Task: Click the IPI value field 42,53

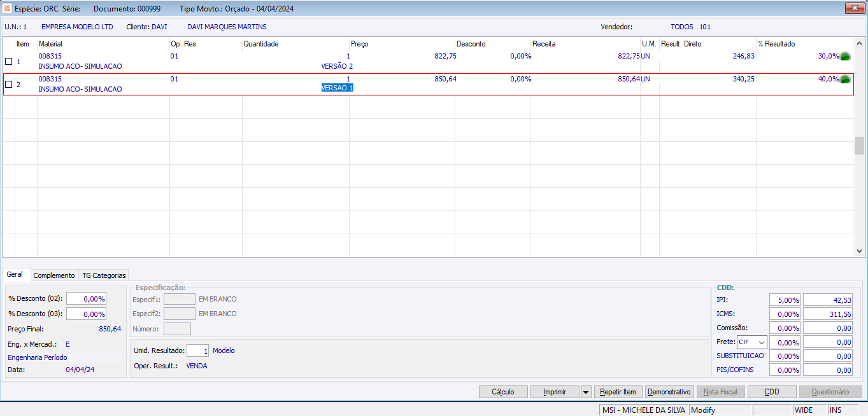Action: tap(828, 300)
